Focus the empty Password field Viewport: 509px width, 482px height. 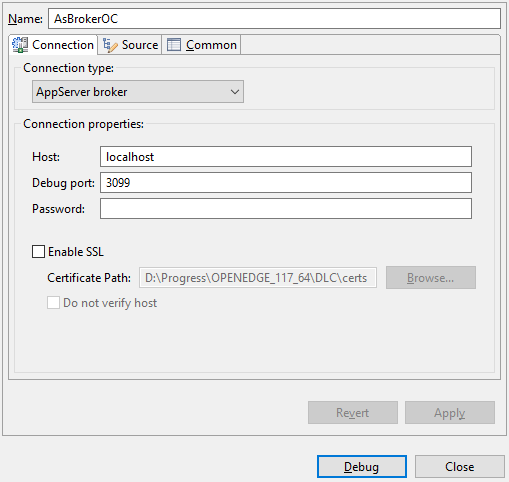coord(286,208)
